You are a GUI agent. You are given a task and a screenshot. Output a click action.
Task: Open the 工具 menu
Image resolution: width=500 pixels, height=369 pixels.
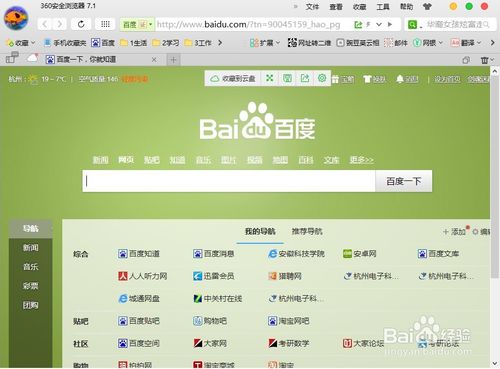point(383,7)
